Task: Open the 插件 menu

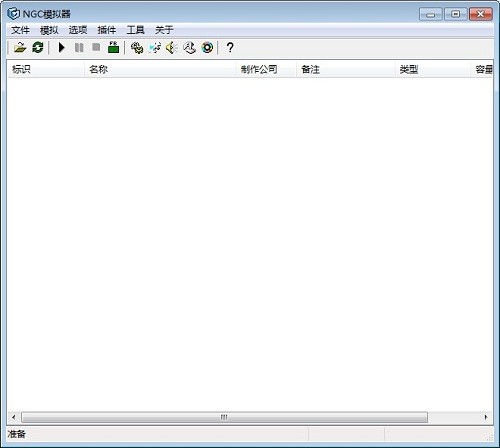Action: (107, 30)
